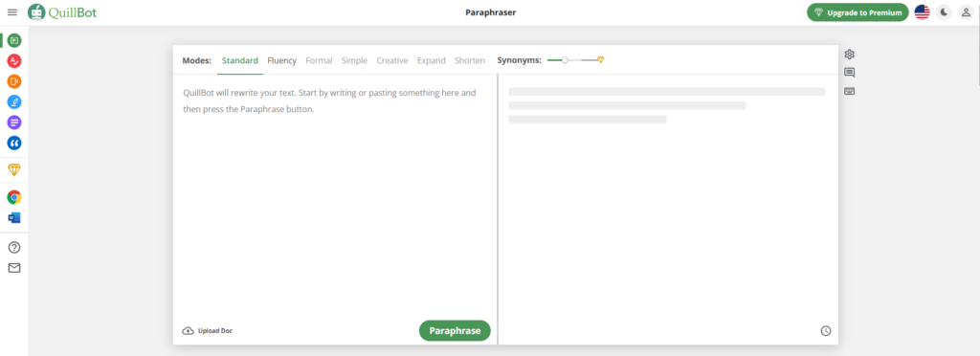
Task: Open the feedback comment icon
Action: point(850,73)
